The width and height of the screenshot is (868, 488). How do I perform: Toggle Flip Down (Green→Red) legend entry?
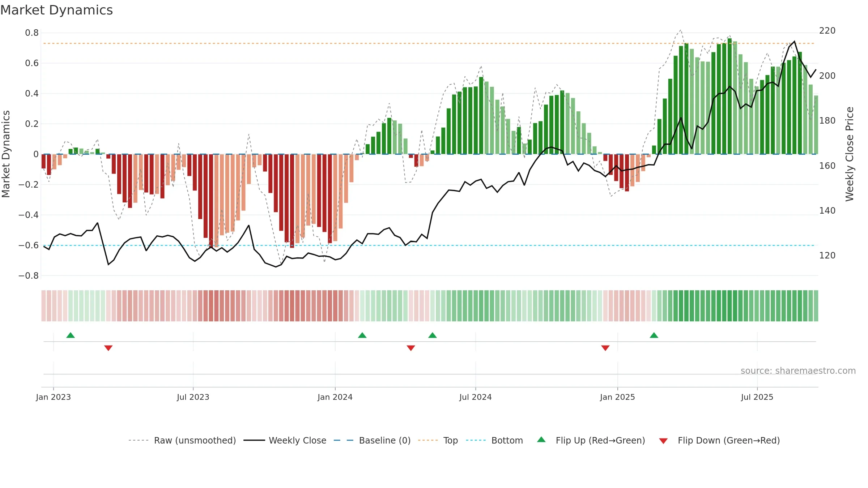click(719, 440)
